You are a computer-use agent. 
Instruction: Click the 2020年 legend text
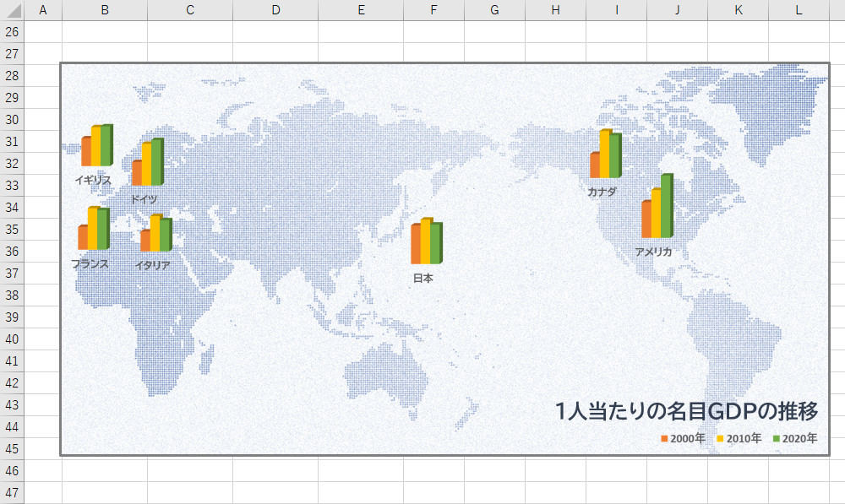point(799,439)
